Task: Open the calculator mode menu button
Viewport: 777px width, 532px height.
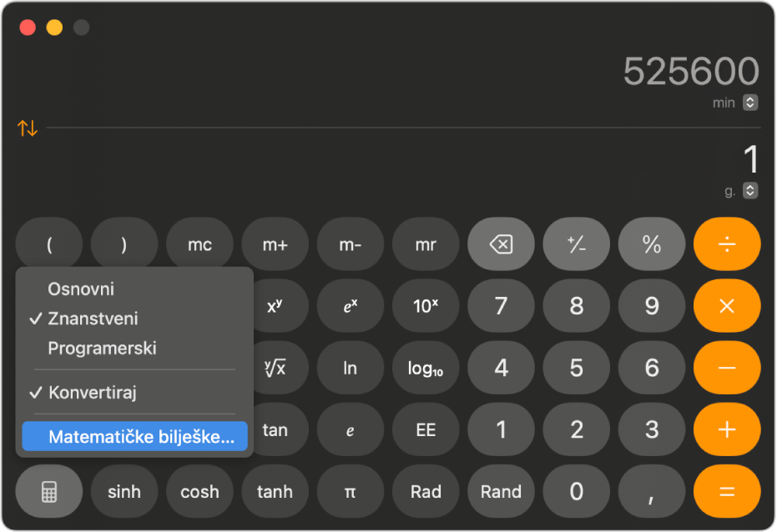Action: [x=48, y=492]
